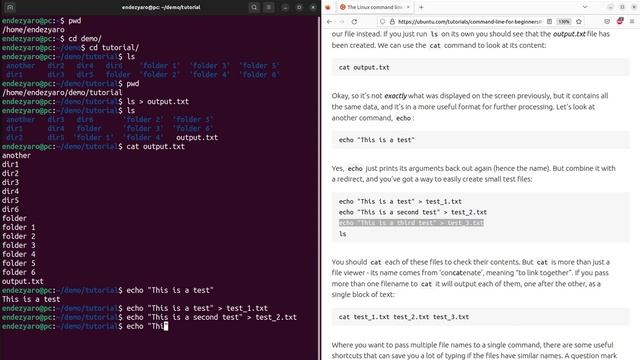Show tracking protection shield in address bar

[x=382, y=22]
